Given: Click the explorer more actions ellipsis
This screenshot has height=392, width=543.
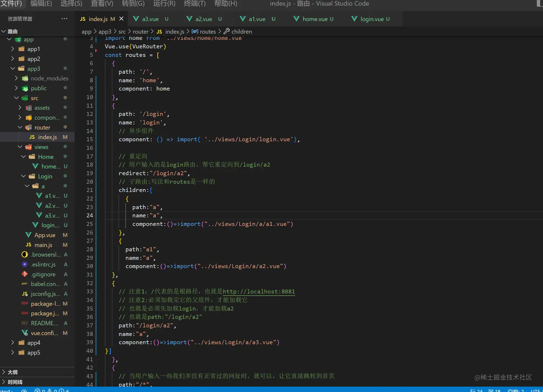Looking at the screenshot, I should point(64,19).
